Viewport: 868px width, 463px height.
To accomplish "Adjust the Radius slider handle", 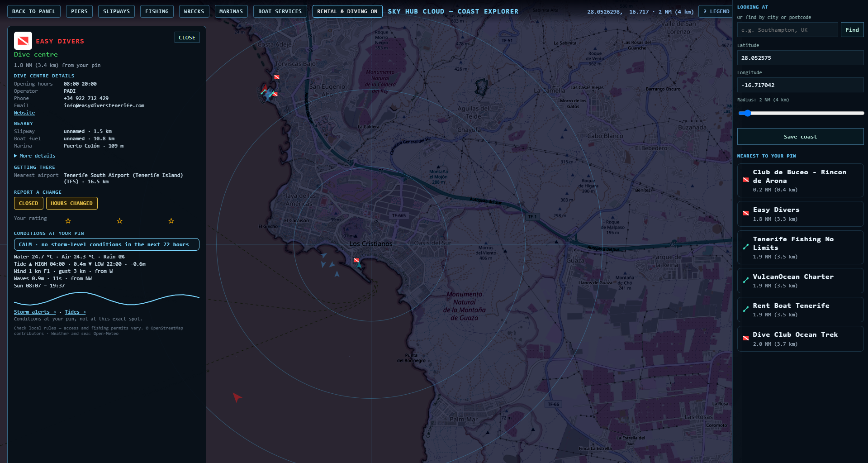I will coord(747,113).
